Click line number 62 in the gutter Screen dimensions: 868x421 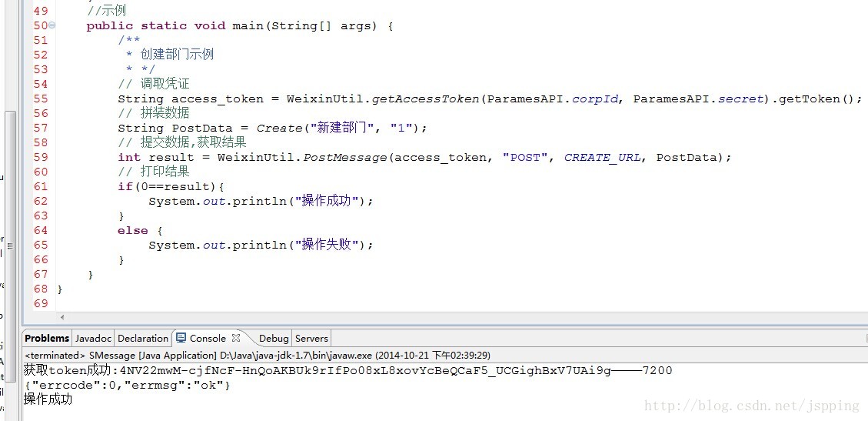click(x=41, y=201)
